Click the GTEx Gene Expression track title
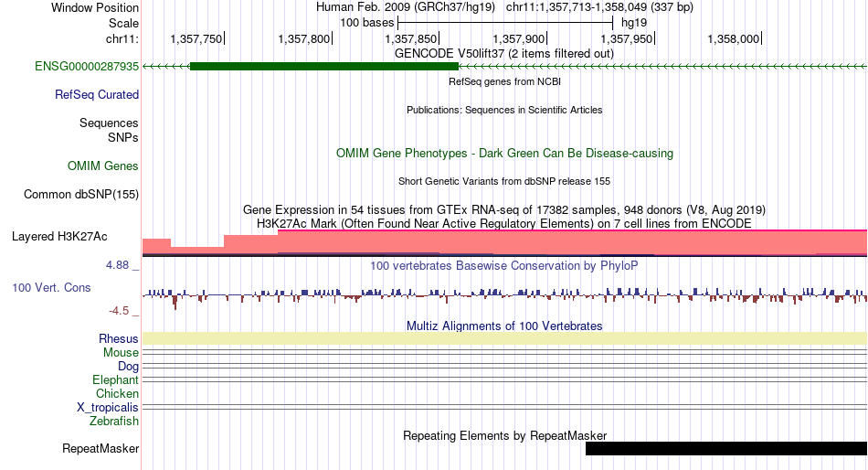This screenshot has width=868, height=470. click(x=504, y=210)
